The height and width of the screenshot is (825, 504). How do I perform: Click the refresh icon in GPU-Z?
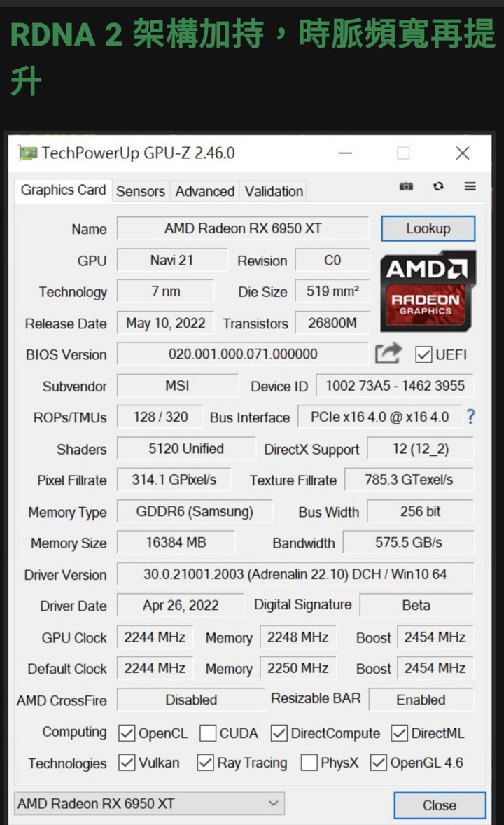point(438,186)
